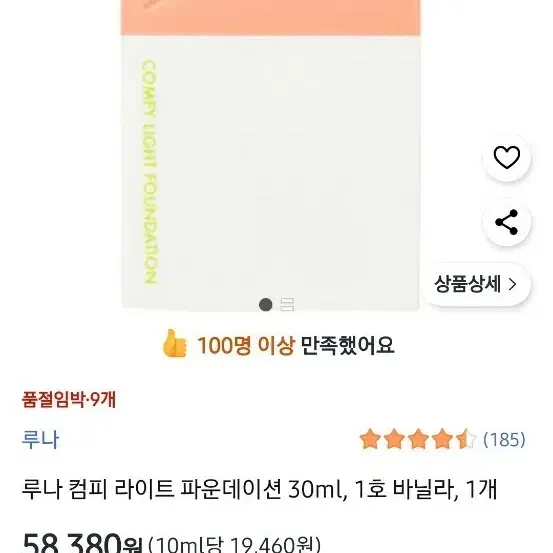
Task: Tap the yellow thumbs-up icon
Action: tap(174, 343)
